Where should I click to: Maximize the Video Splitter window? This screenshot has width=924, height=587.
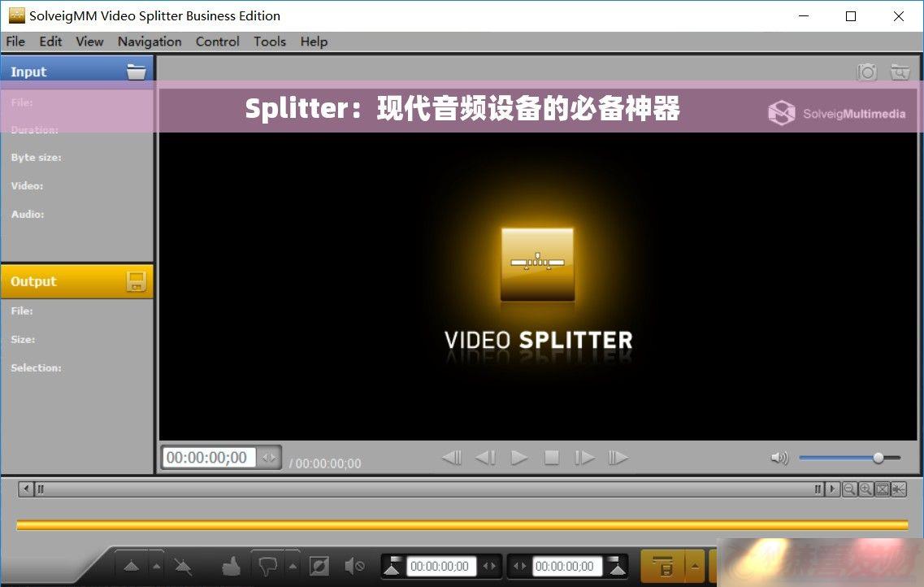[851, 16]
